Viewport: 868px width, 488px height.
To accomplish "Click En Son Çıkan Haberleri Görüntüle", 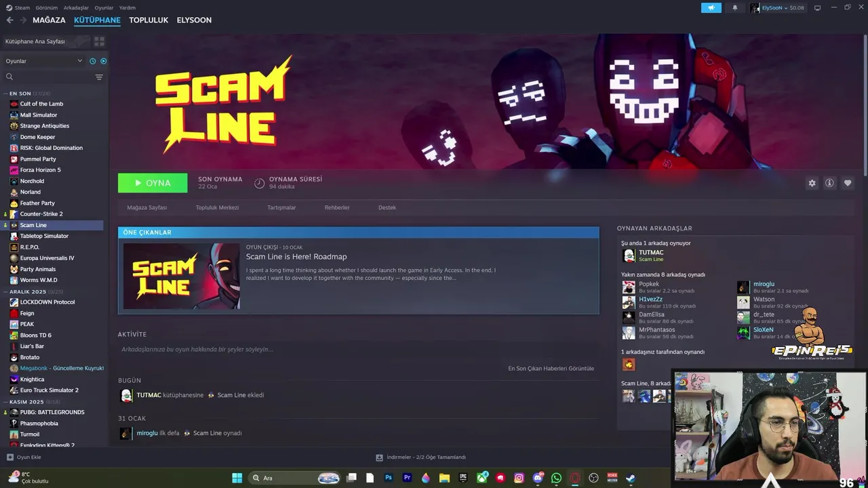I will coord(551,369).
